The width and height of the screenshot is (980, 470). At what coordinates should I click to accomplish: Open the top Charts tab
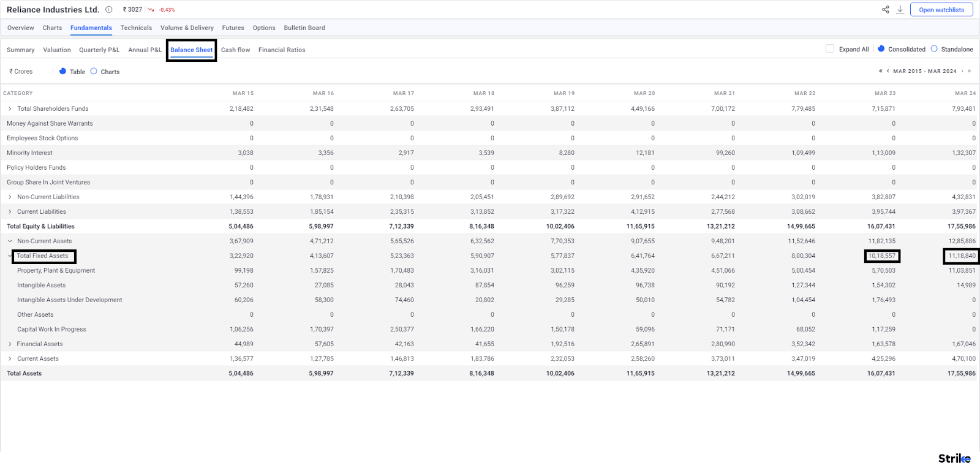[x=52, y=28]
